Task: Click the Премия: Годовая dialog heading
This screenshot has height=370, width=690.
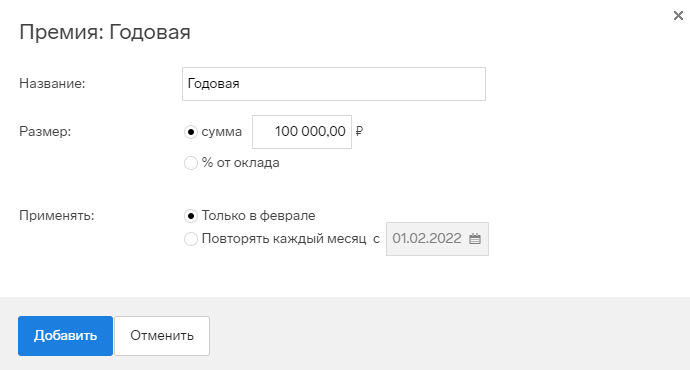Action: click(x=105, y=32)
